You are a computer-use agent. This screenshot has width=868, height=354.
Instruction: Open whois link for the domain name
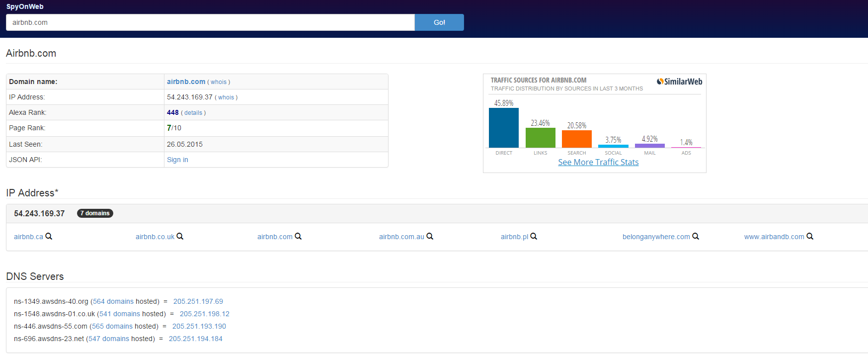click(x=219, y=82)
